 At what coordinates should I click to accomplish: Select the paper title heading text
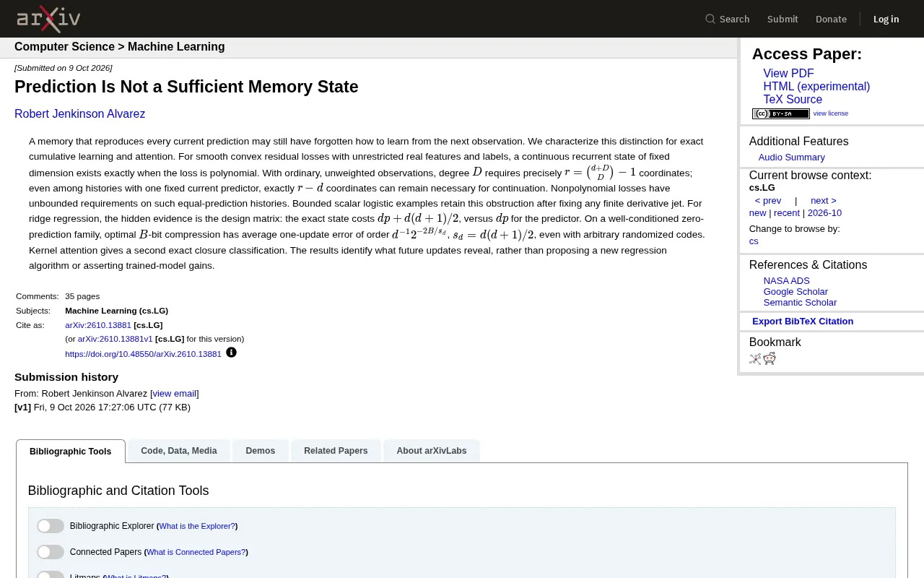pos(186,87)
